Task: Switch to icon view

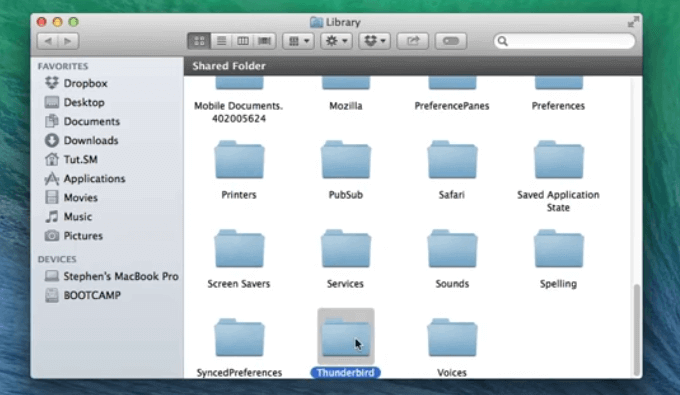Action: [199, 41]
